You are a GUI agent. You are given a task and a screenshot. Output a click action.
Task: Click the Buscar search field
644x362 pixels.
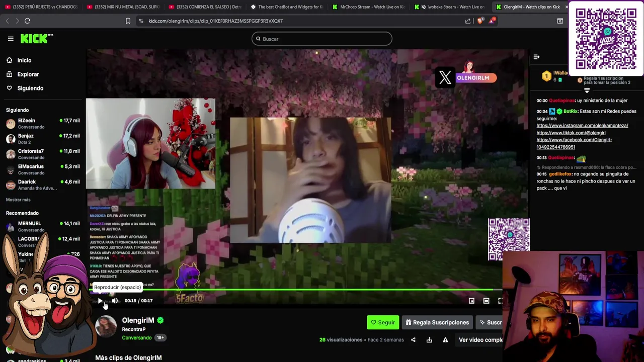[x=322, y=39]
